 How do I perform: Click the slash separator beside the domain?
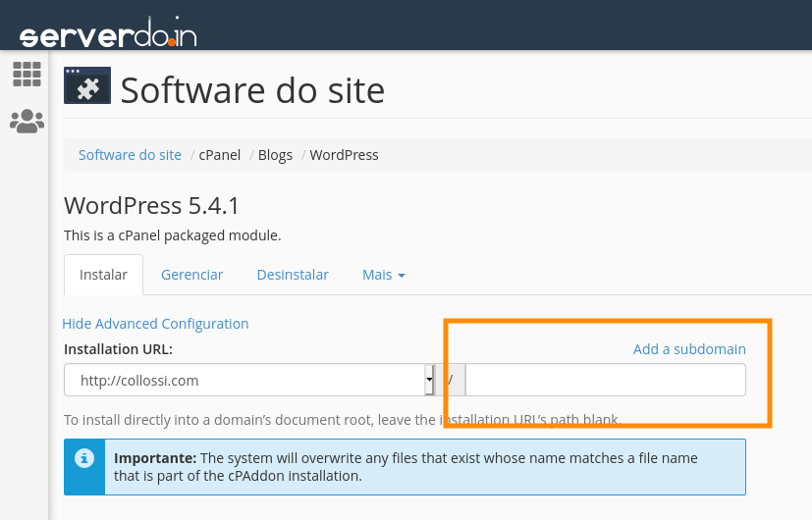point(450,380)
